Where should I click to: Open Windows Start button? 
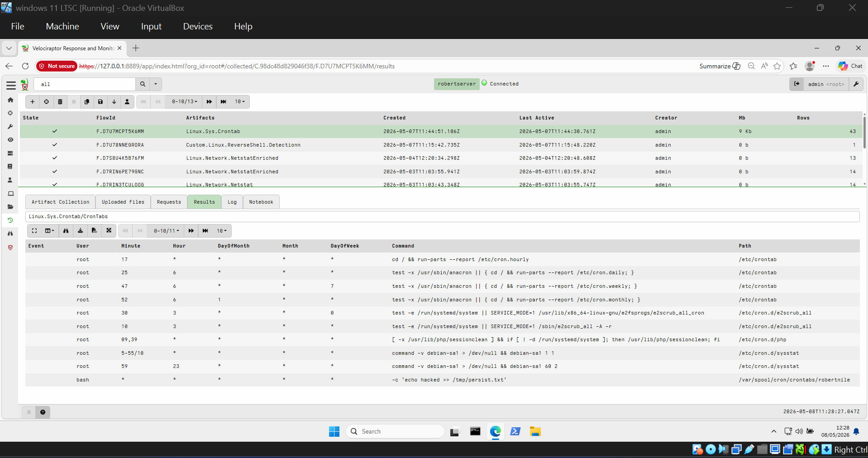(x=334, y=432)
